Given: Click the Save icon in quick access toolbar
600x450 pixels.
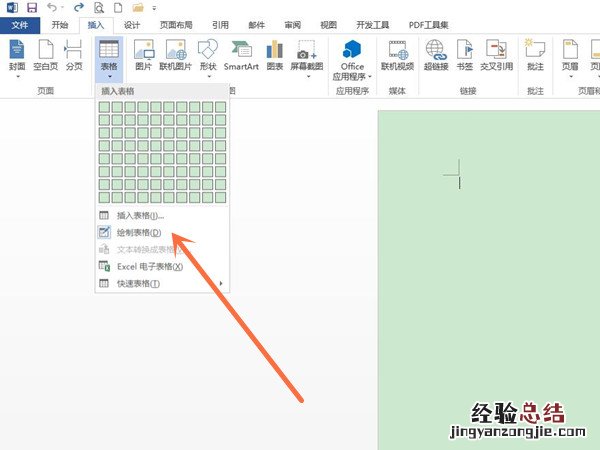Looking at the screenshot, I should pos(32,7).
